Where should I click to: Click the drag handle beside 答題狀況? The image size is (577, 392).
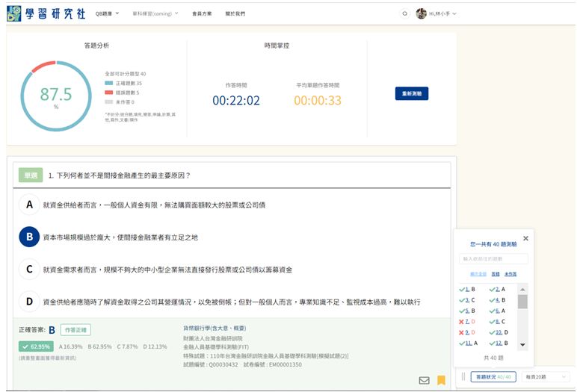pyautogui.click(x=463, y=377)
